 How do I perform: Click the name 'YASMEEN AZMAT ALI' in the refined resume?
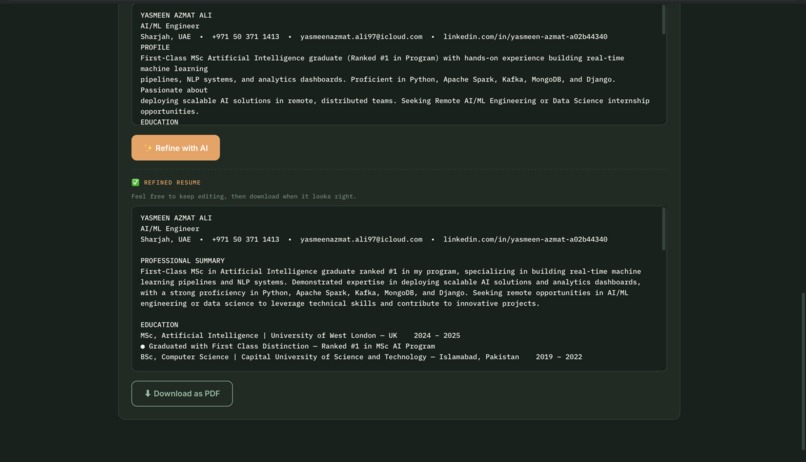[176, 218]
